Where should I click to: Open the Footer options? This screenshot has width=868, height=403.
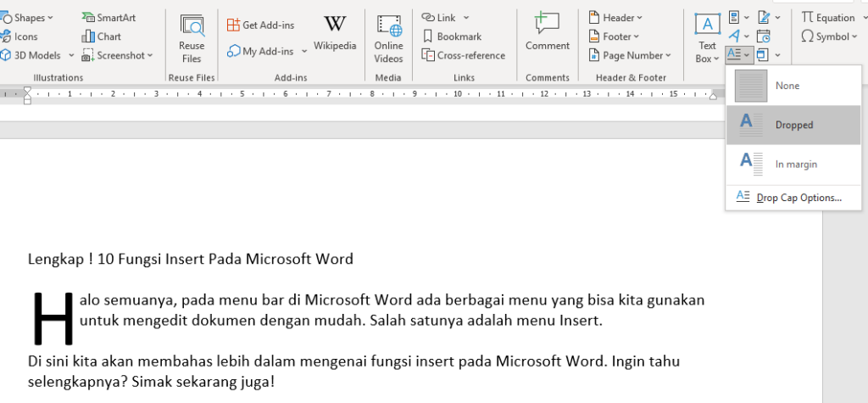(x=614, y=36)
